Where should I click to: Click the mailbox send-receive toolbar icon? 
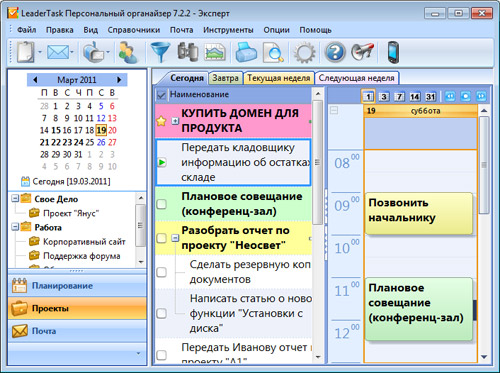pos(93,52)
